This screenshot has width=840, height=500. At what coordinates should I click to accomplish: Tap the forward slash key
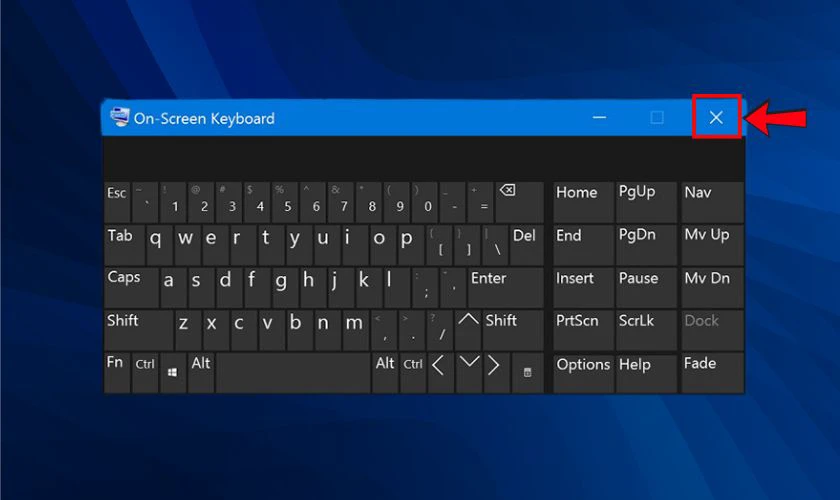click(440, 330)
